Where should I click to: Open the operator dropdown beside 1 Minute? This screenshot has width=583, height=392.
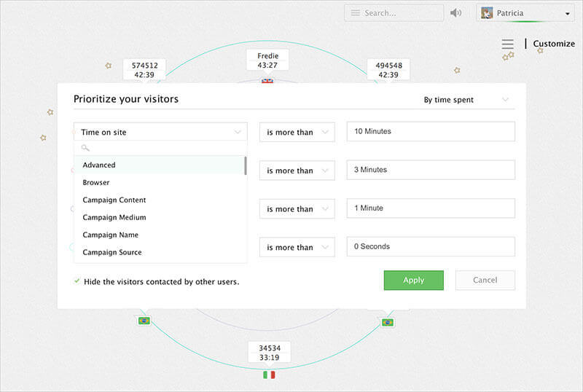tap(297, 208)
